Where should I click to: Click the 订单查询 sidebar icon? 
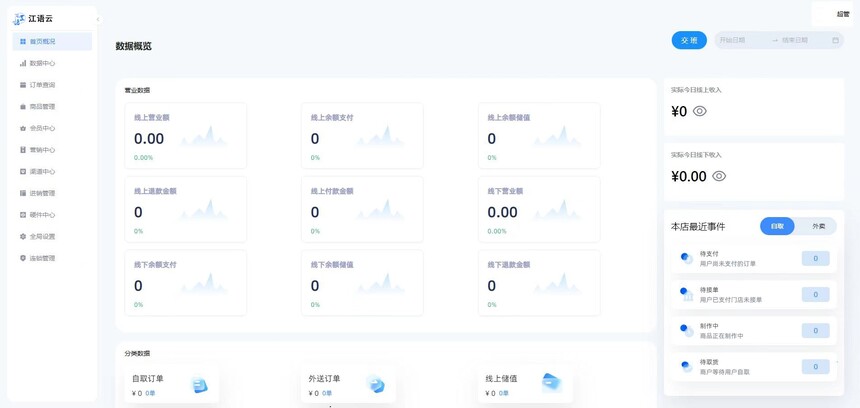[23, 85]
